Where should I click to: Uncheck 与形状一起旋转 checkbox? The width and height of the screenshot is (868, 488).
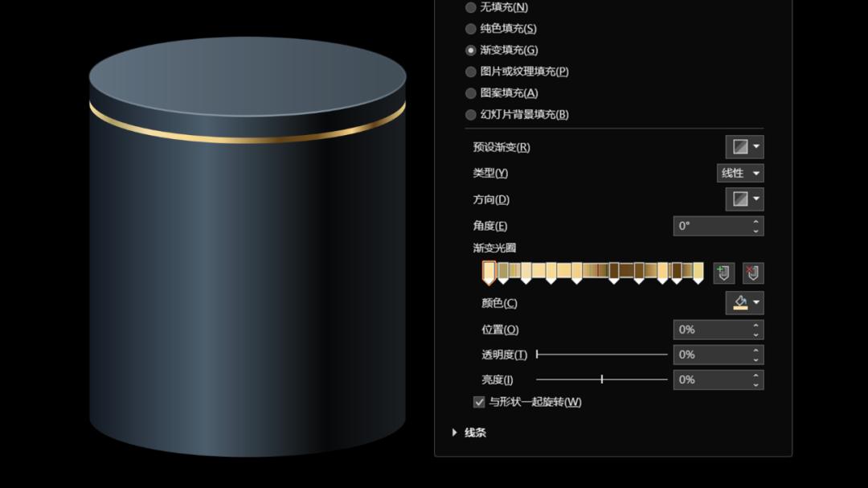tap(478, 402)
